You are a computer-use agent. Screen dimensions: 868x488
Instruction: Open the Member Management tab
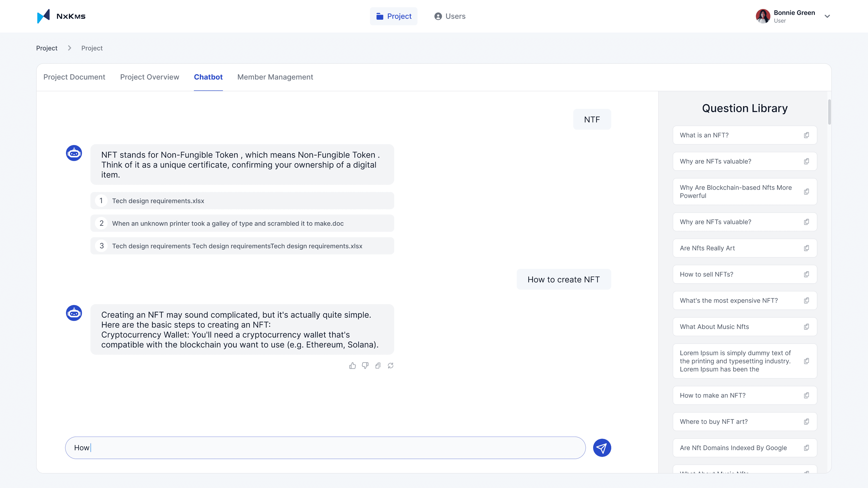pyautogui.click(x=275, y=77)
